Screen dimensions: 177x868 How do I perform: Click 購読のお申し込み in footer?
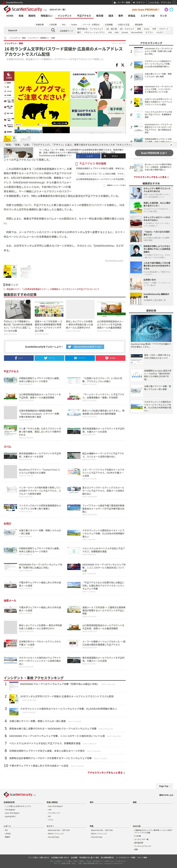(166, 795)
